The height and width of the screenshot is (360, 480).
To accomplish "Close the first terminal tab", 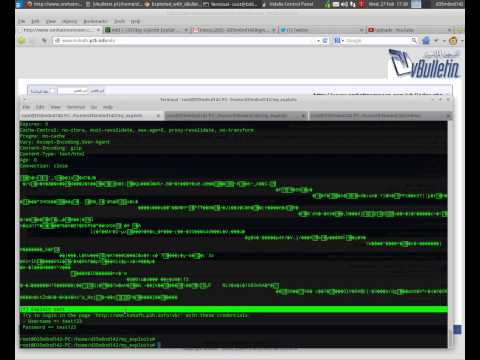I will 158,116.
